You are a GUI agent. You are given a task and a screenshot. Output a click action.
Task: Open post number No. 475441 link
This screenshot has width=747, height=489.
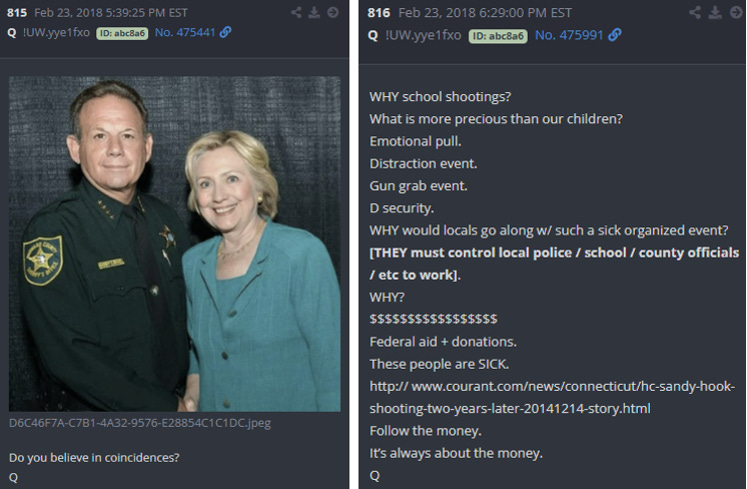pos(185,32)
